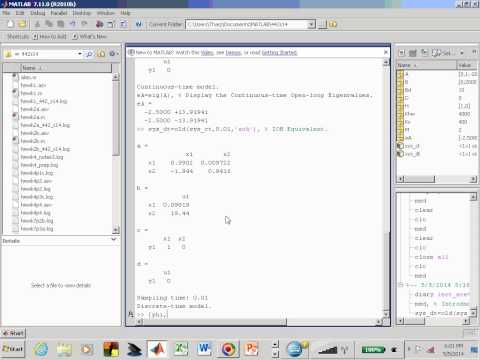Collapse the 3/3/2014 Command History group
480x360 pixels.
tap(401, 285)
